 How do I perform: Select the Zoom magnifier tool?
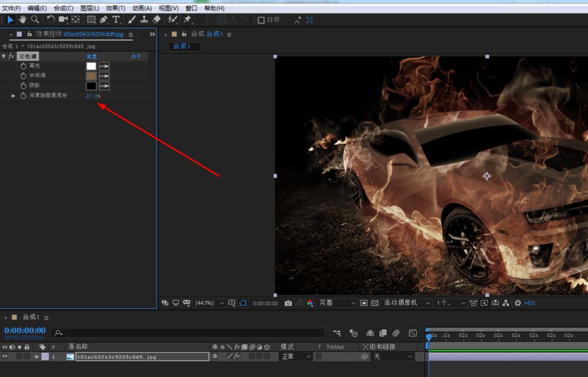point(35,19)
